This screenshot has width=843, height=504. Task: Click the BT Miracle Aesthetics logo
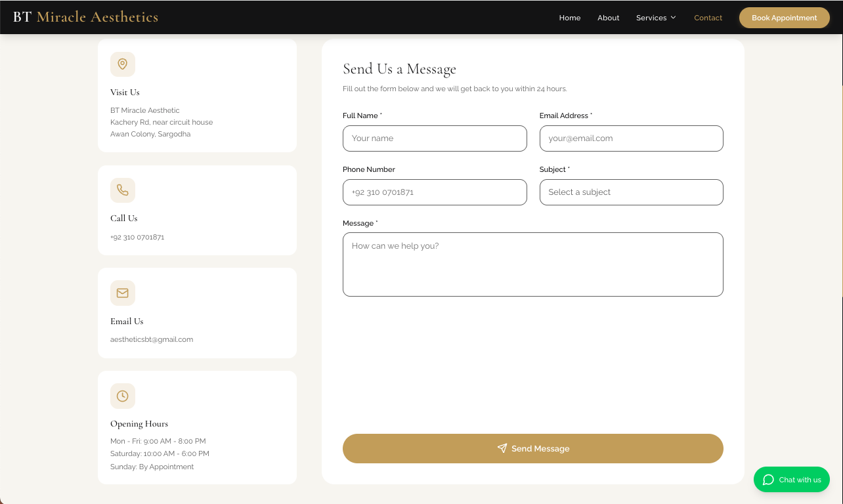click(x=85, y=17)
